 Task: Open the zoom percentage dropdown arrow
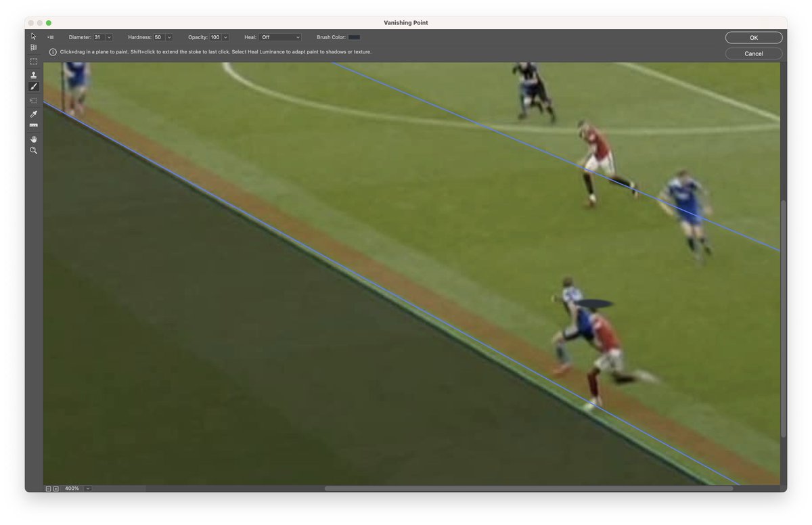(87, 488)
